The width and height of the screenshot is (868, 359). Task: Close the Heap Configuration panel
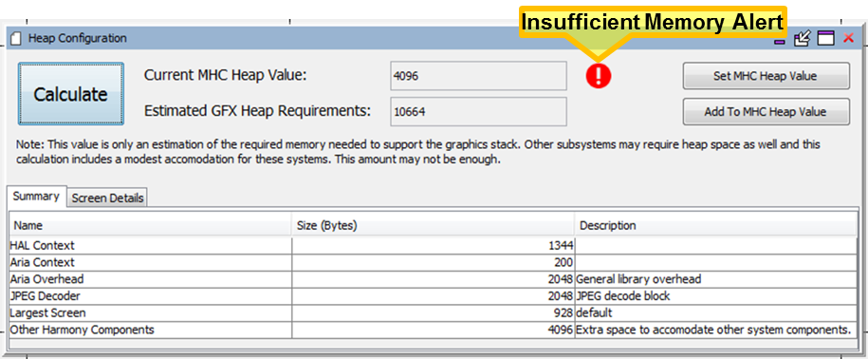point(848,38)
